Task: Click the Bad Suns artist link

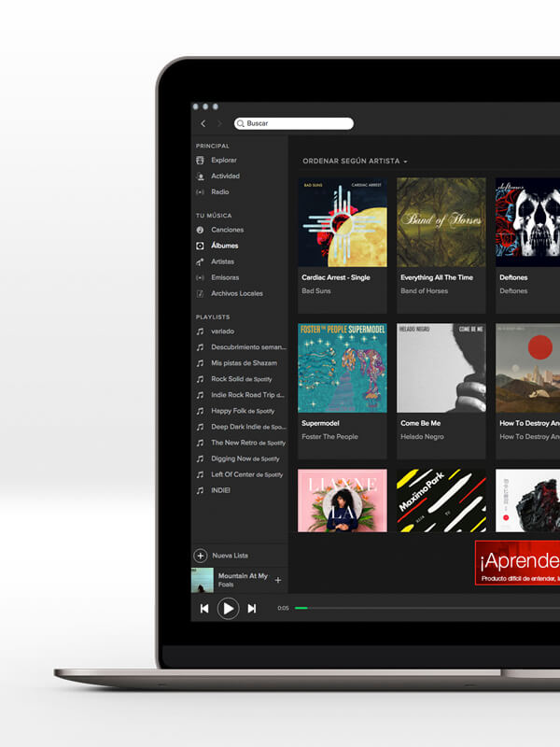Action: pos(315,290)
